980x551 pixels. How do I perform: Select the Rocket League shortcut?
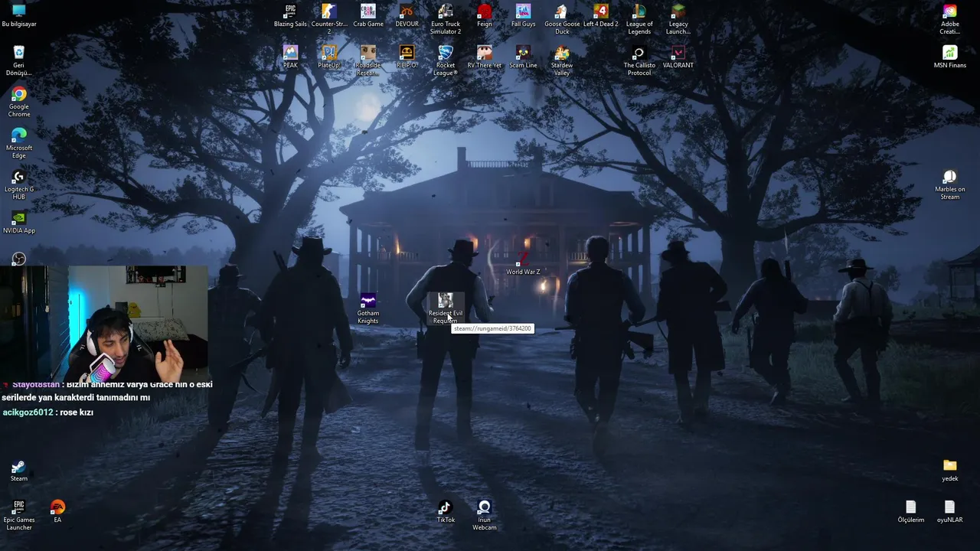[x=446, y=60]
